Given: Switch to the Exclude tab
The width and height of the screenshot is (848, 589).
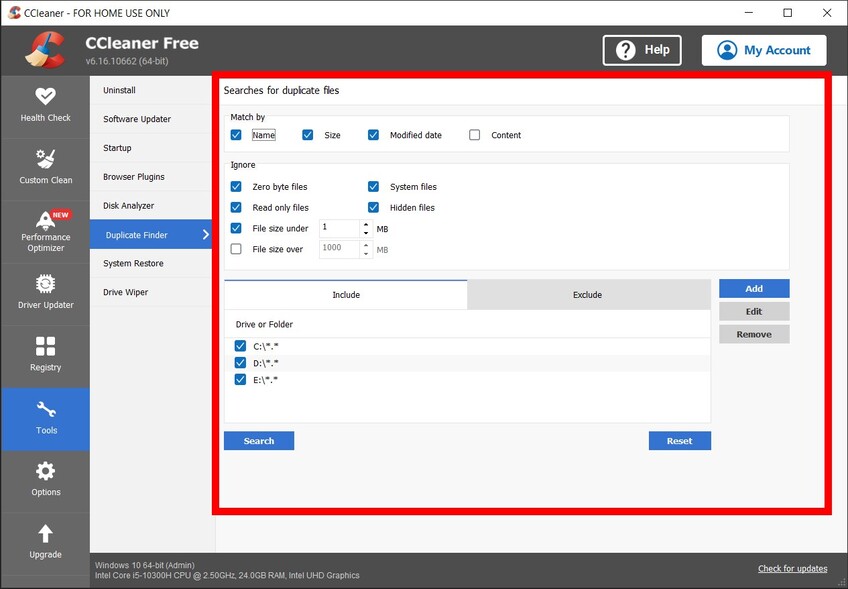Looking at the screenshot, I should coord(587,295).
